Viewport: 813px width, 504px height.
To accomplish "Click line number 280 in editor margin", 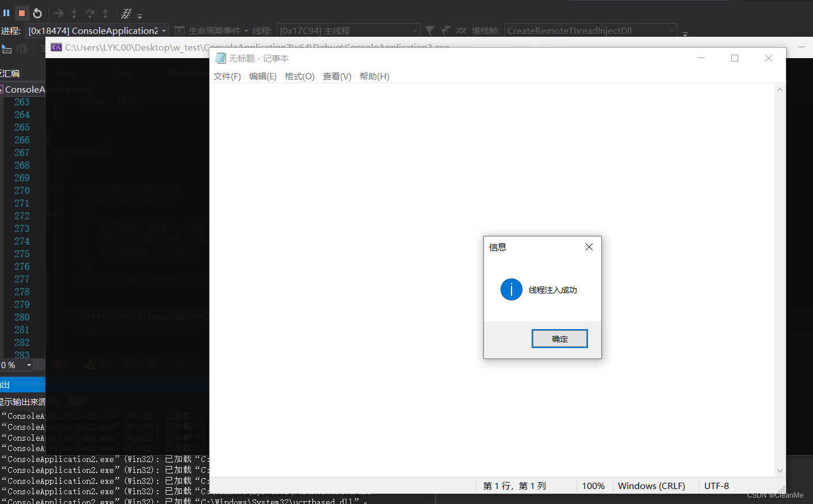I will [22, 317].
